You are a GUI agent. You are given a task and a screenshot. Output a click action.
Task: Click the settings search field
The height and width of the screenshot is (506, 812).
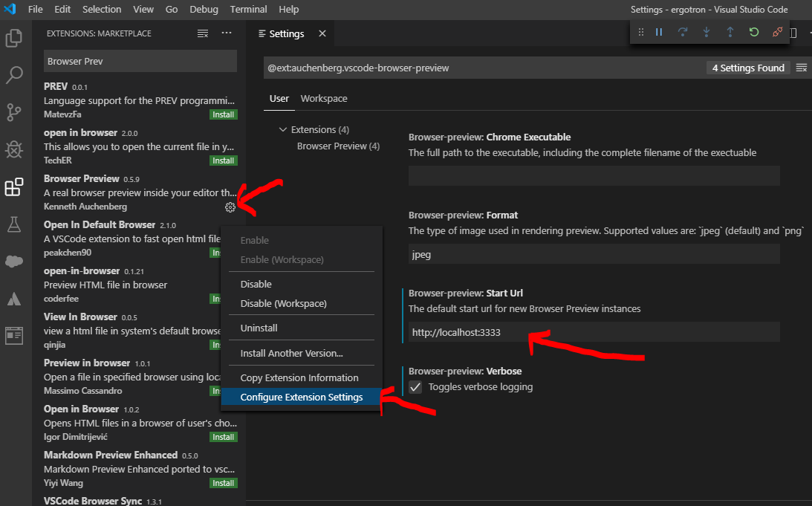pyautogui.click(x=484, y=68)
